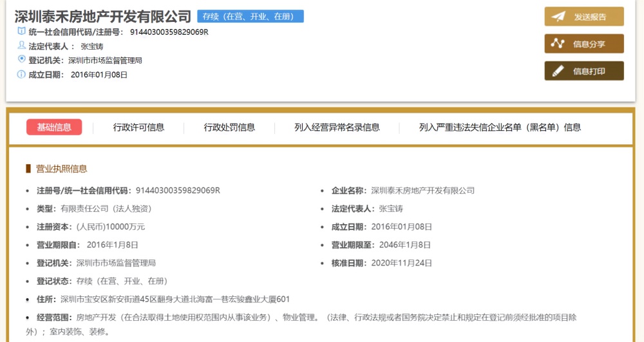Click the header credit code 91440300359829069R
Viewport: 644px width, 342px height.
point(169,32)
